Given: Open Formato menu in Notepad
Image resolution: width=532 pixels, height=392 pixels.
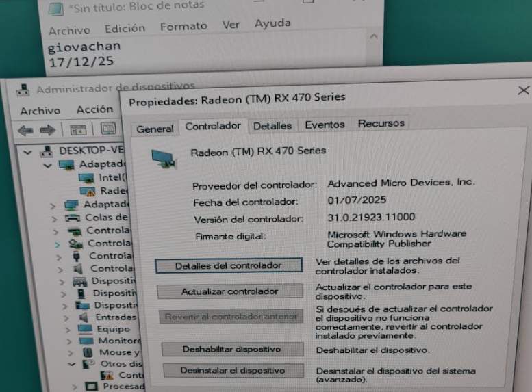Looking at the screenshot, I should click(183, 27).
